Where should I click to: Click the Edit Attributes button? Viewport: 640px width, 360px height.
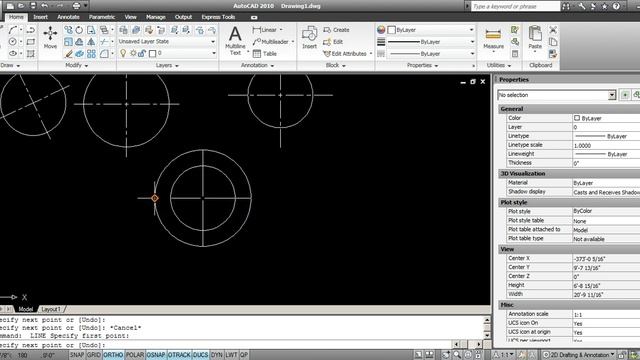[x=347, y=53]
